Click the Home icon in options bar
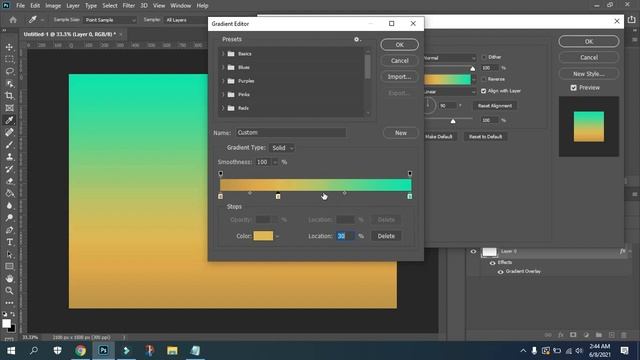640x360 pixels. click(x=13, y=20)
